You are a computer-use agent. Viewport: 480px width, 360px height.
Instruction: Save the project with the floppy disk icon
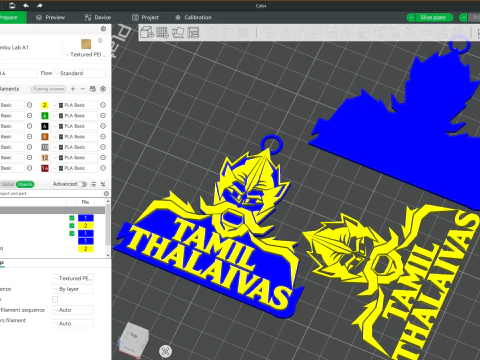click(12, 6)
